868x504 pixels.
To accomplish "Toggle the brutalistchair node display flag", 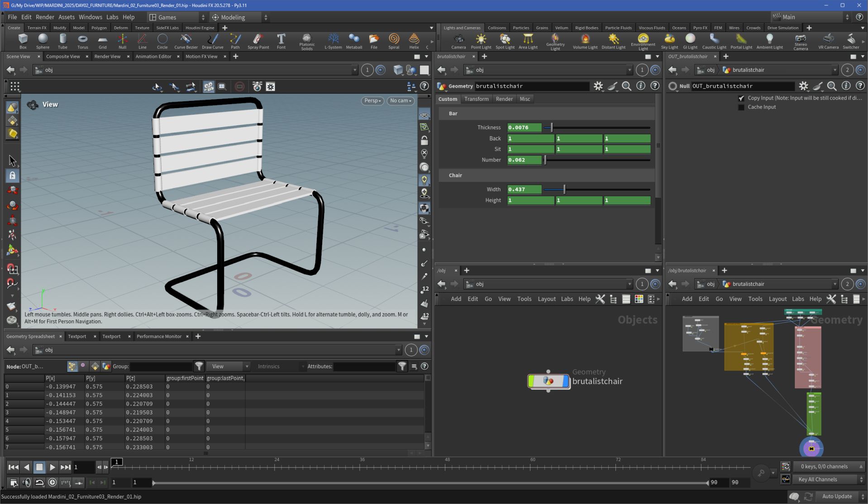I will pyautogui.click(x=565, y=381).
